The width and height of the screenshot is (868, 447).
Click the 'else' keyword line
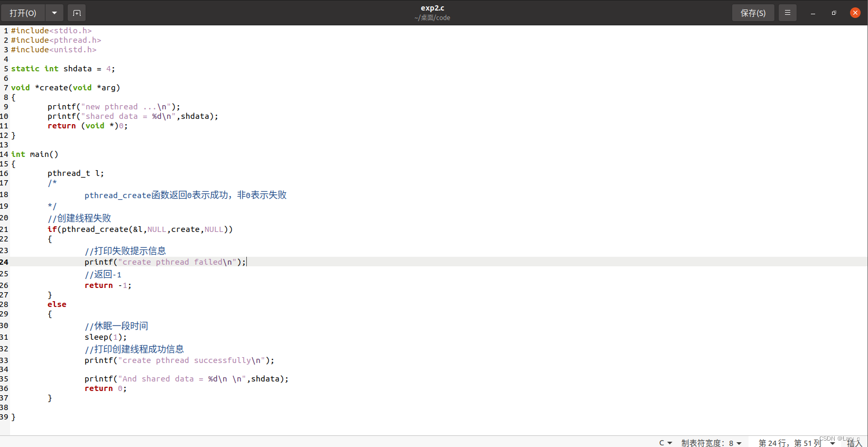pyautogui.click(x=57, y=304)
